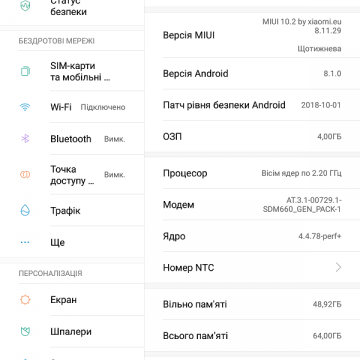Screen dimensions: 360x360
Task: Tap the Ядро row label
Action: coord(174,236)
